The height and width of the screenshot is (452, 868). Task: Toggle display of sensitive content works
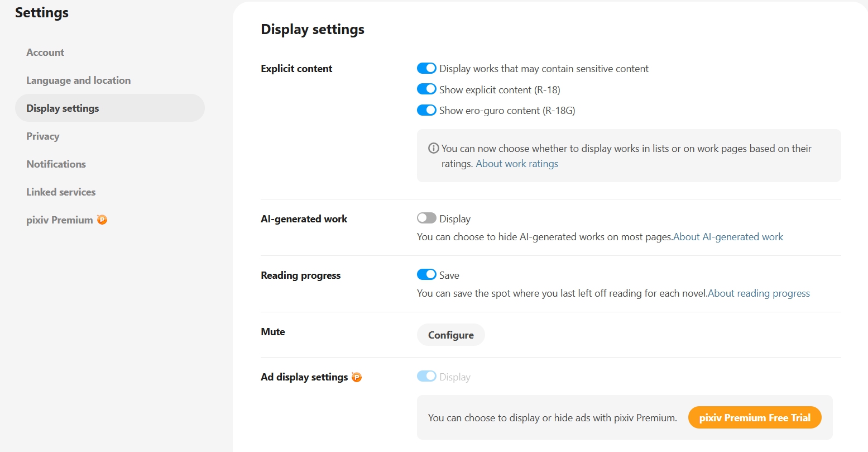[x=426, y=68]
